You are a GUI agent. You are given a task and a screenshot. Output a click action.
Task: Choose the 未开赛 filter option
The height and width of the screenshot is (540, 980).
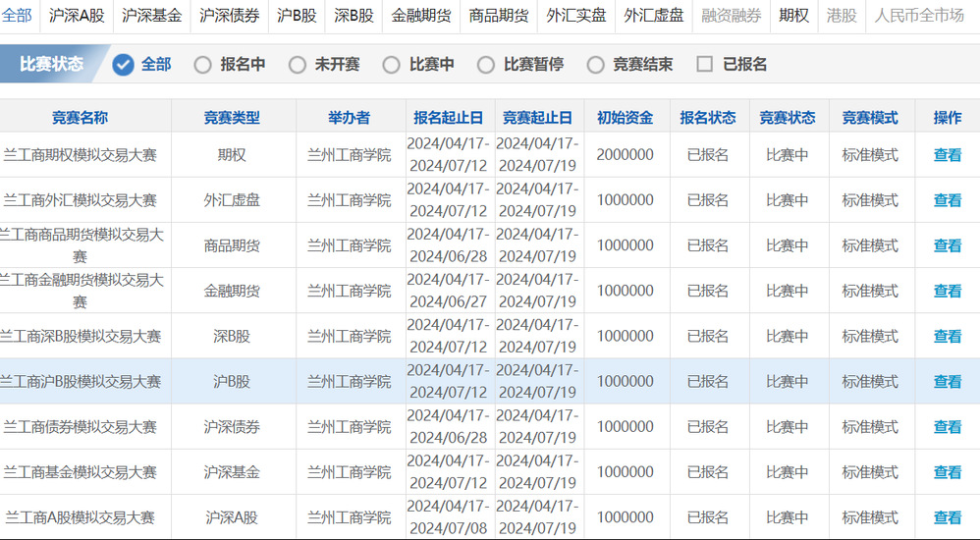coord(298,65)
